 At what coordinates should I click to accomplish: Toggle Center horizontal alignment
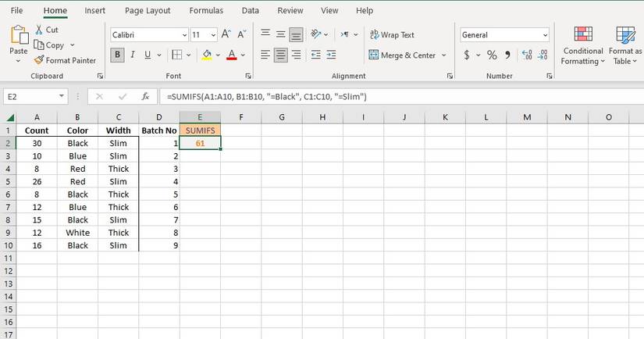coord(280,55)
